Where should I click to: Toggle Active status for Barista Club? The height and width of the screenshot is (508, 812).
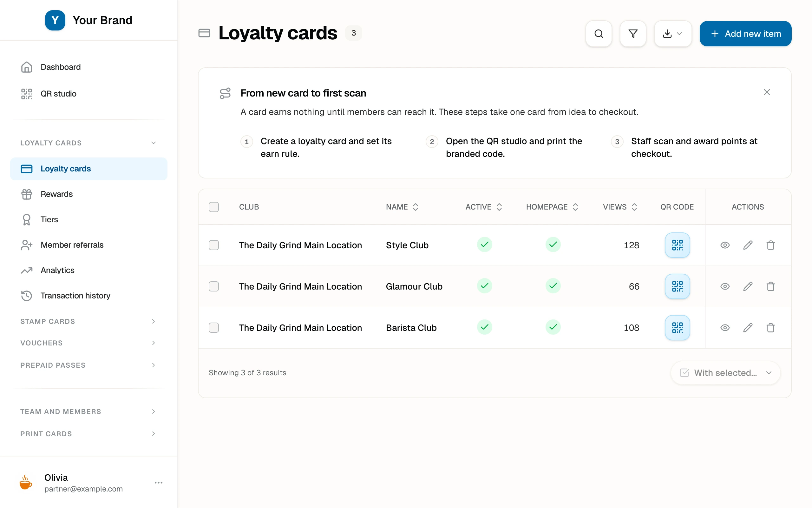485,327
